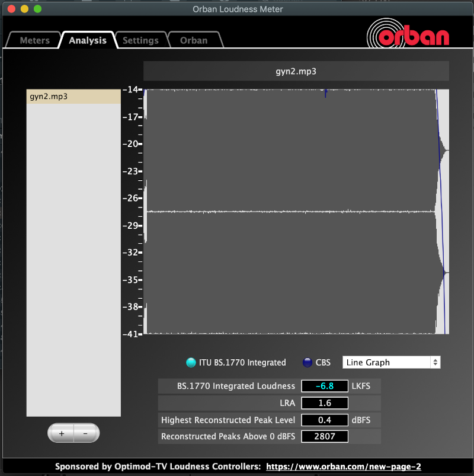
Task: Toggle the CBS loudness indicator
Action: (x=308, y=362)
